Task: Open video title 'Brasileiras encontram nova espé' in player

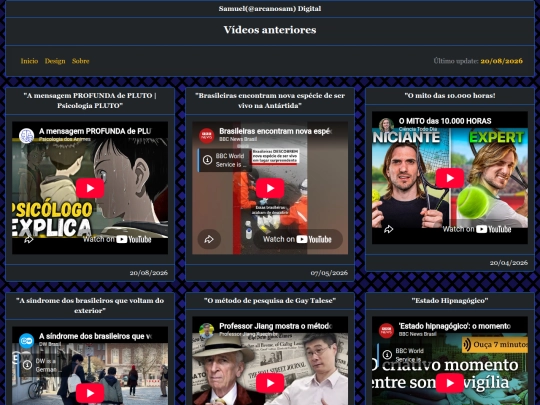Action: (x=276, y=131)
